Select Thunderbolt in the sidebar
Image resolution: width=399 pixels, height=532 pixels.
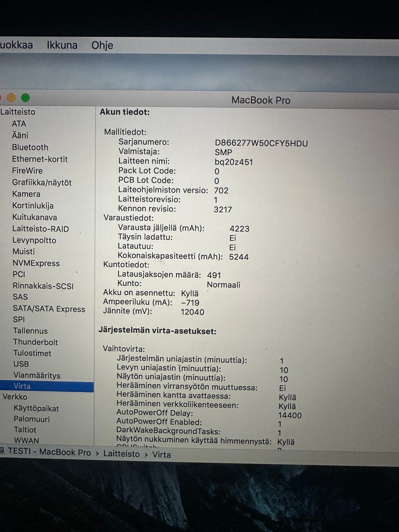click(x=35, y=342)
